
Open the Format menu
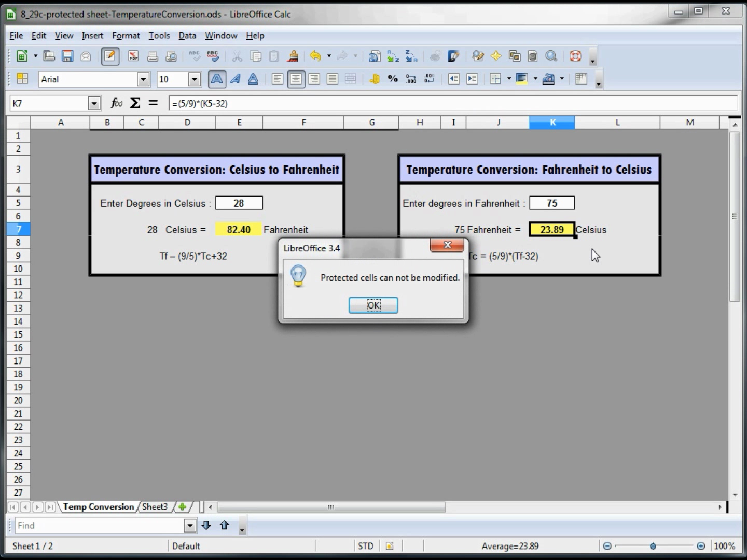126,35
